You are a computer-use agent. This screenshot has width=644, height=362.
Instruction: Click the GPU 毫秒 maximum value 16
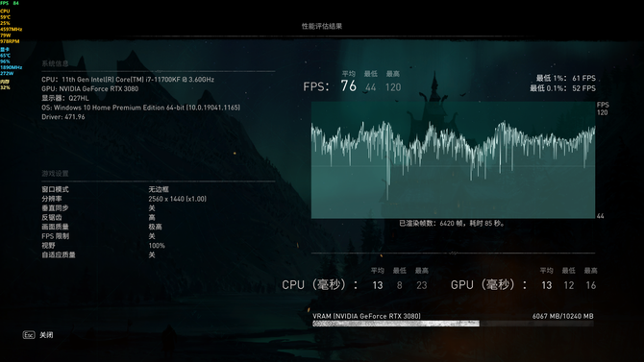[x=590, y=285]
